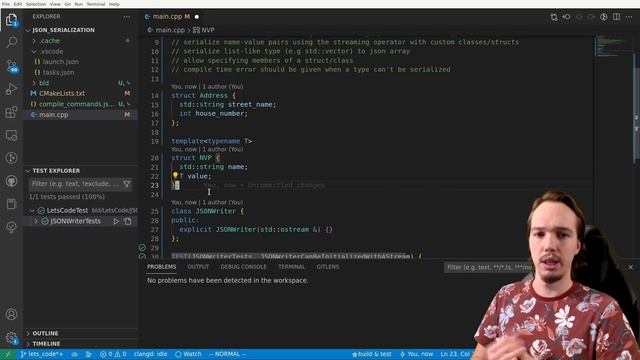Debug the JSONWriterTests test
The height and width of the screenshot is (360, 640).
click(127, 221)
